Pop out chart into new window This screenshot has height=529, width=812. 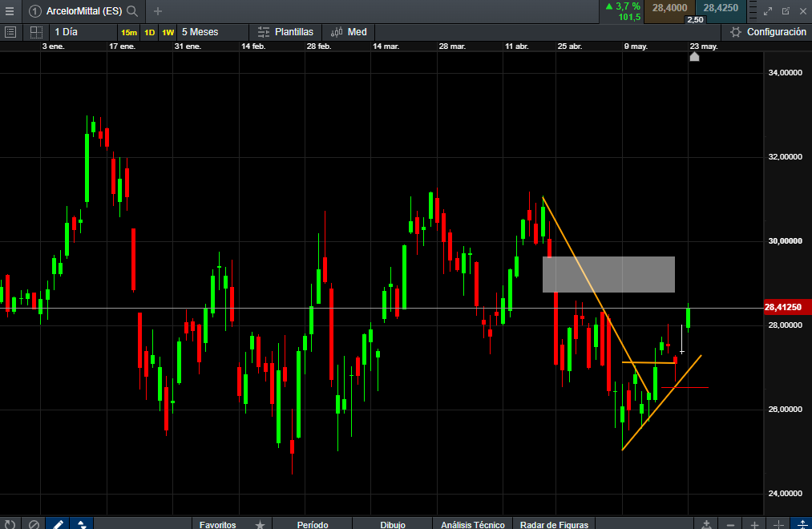(x=786, y=11)
